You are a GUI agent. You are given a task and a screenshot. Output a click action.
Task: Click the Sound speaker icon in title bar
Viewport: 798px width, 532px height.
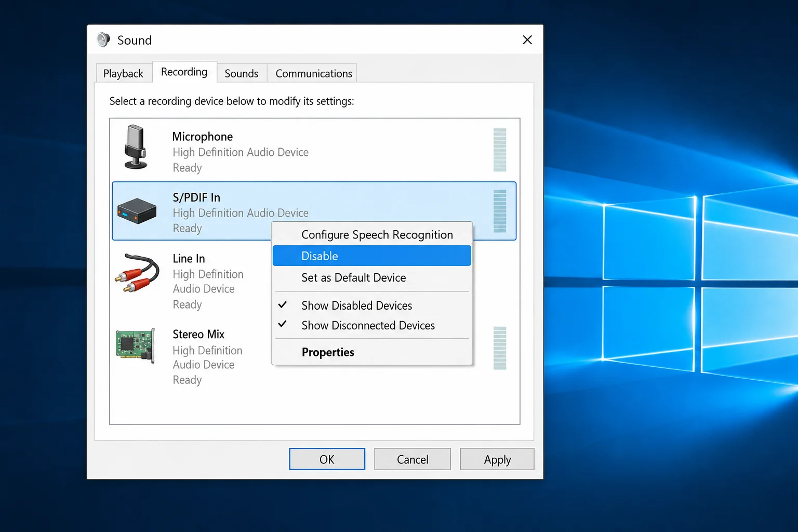[103, 40]
